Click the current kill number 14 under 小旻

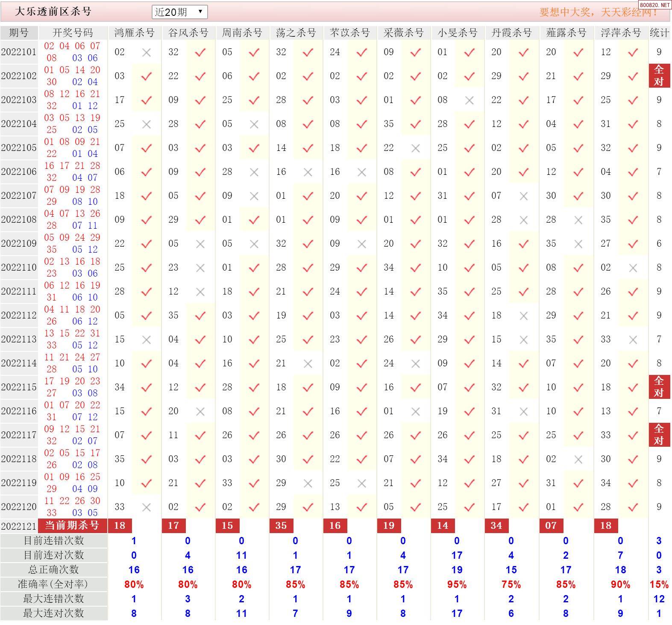tap(443, 525)
